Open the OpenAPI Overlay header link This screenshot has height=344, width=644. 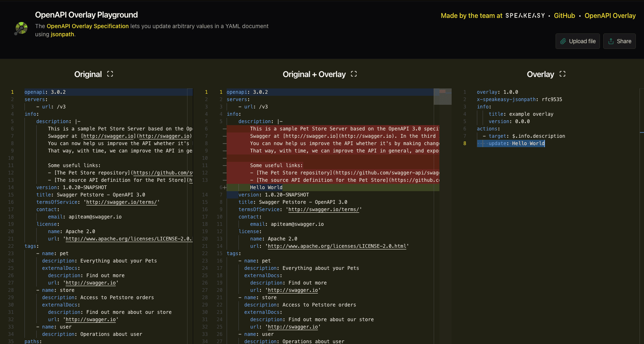610,15
